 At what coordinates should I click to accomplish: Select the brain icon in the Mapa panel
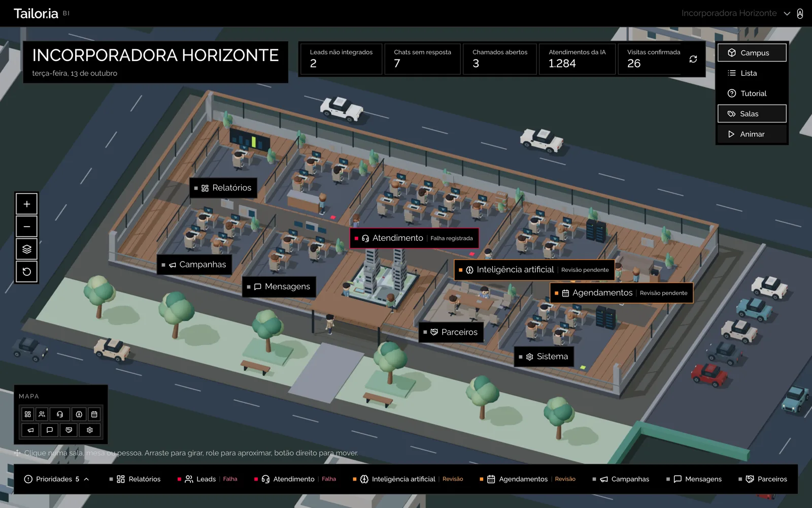(79, 415)
